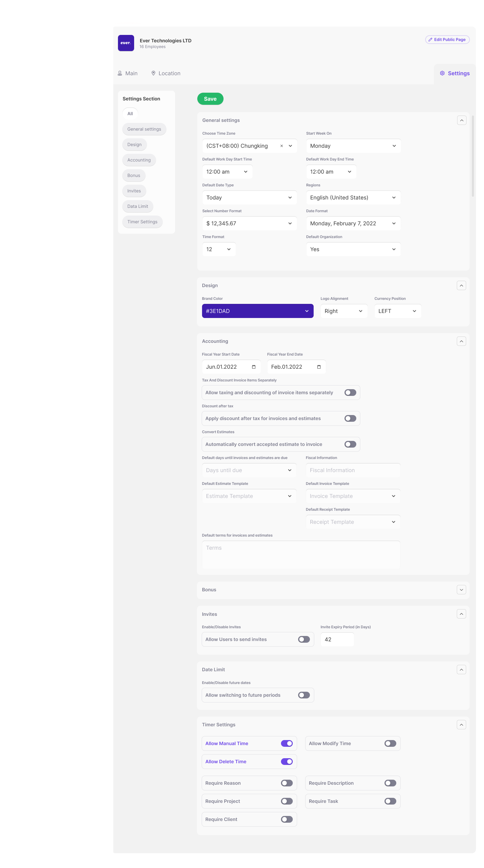Select Design in Settings Section

(134, 145)
